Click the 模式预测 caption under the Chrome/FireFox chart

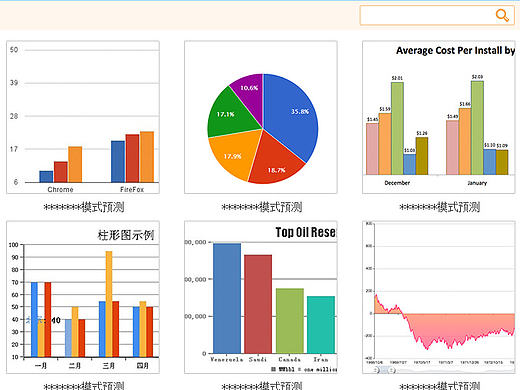point(84,207)
